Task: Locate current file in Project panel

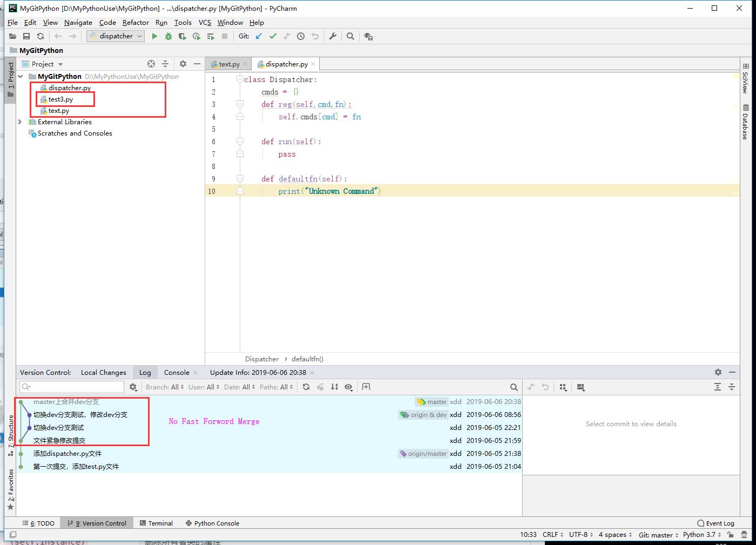Action: 151,64
